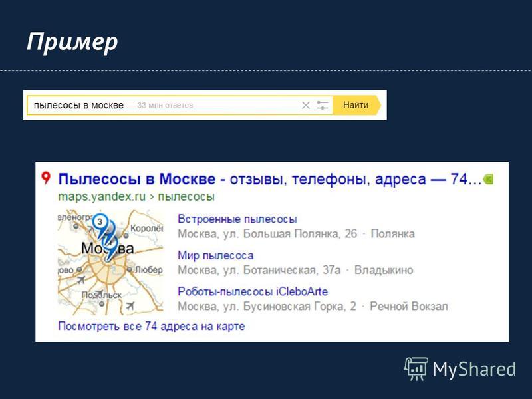Click the 'Пример' slide heading
This screenshot has width=532, height=399.
pyautogui.click(x=72, y=42)
